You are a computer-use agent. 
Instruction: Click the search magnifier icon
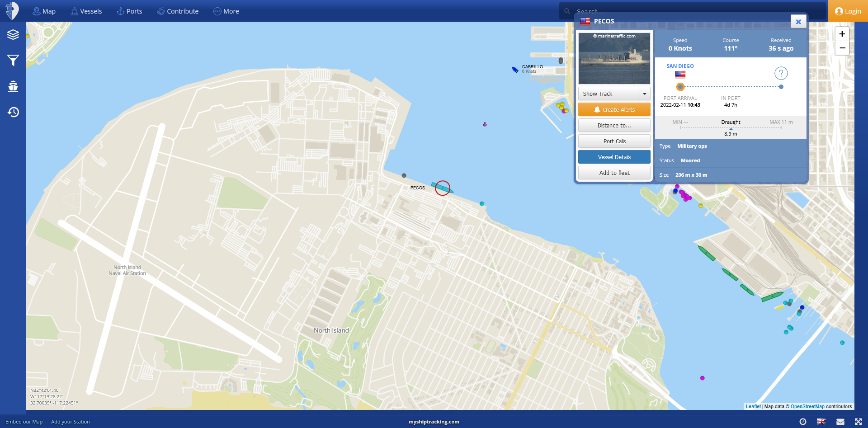567,11
